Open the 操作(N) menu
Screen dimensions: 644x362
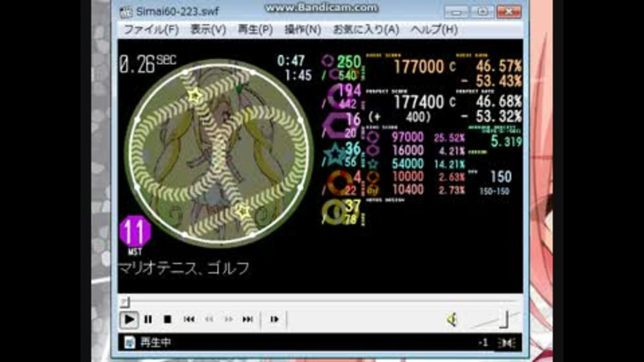pyautogui.click(x=303, y=29)
